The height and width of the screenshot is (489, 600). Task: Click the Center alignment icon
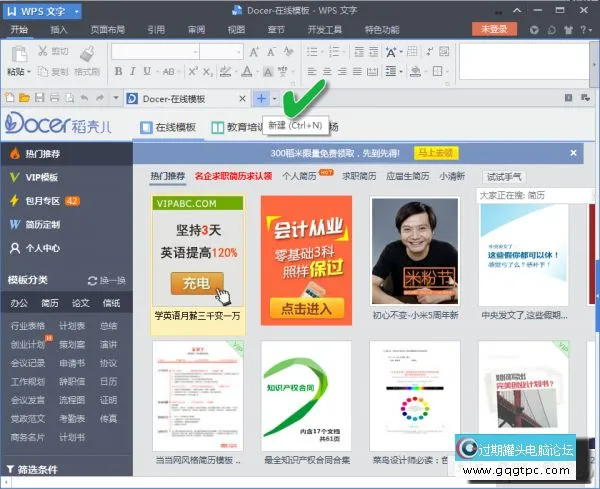tap(327, 72)
